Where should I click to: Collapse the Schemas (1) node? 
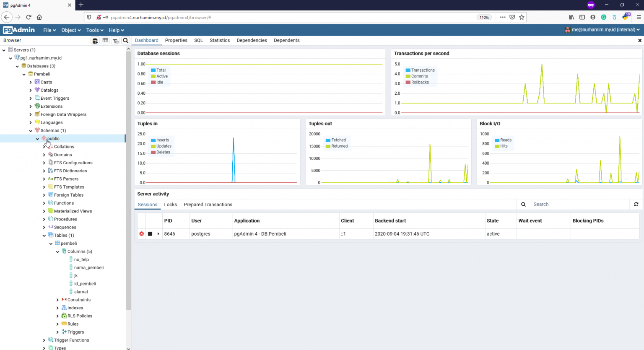pos(31,131)
